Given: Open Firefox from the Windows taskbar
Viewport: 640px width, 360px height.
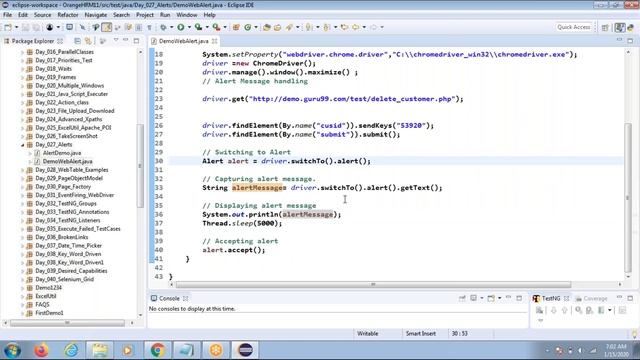Looking at the screenshot, I should pos(41,350).
